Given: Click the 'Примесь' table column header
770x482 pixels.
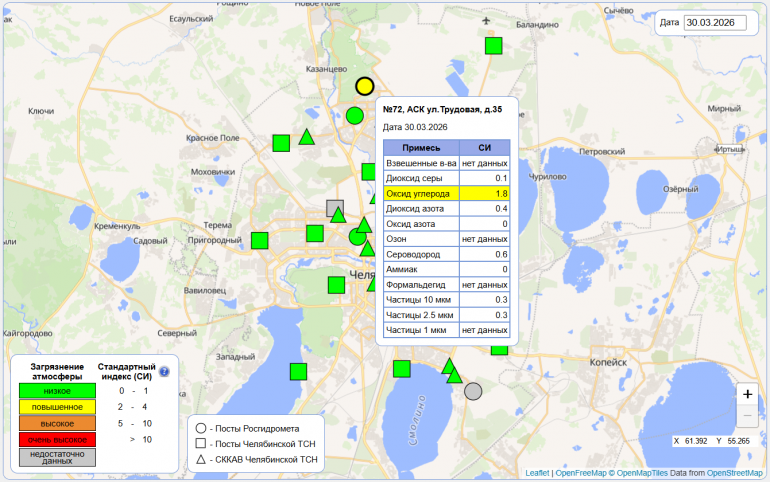Looking at the screenshot, I should [x=421, y=147].
